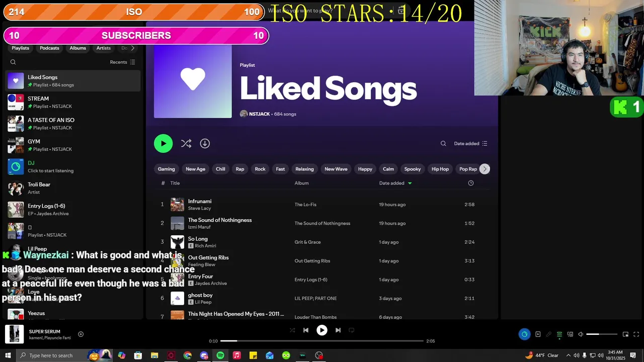The width and height of the screenshot is (644, 362).
Task: Open artist link Rich Amiri
Action: [x=205, y=246]
